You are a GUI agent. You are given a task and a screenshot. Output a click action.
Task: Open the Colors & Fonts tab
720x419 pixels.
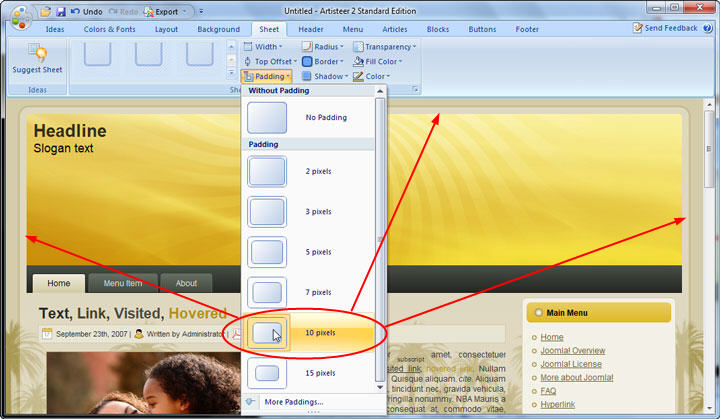click(x=110, y=29)
